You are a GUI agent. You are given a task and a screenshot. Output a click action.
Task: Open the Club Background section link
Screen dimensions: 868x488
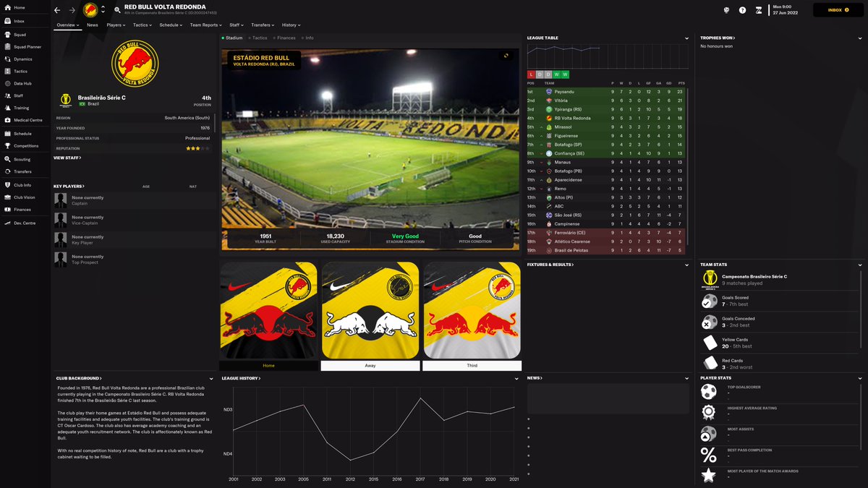point(79,378)
